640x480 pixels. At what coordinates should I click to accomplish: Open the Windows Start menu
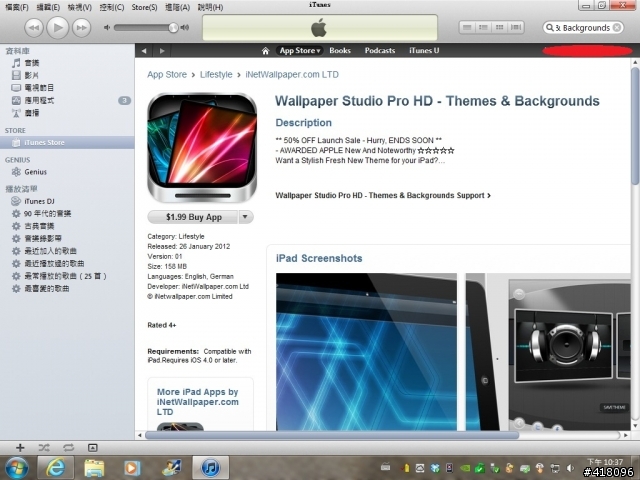tap(17, 468)
